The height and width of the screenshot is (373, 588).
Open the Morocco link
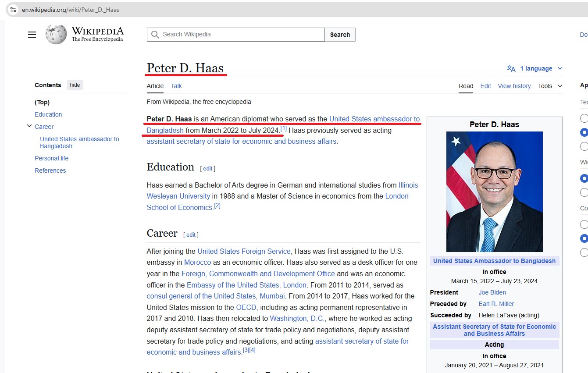tap(197, 263)
